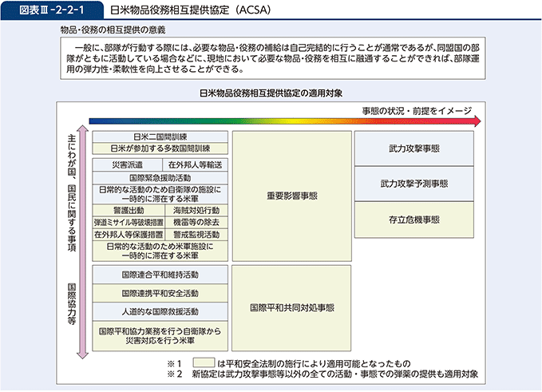Viewport: 542px width, 392px height.
Task: Click the red arrowhead of the gradient bar
Action: [477, 121]
